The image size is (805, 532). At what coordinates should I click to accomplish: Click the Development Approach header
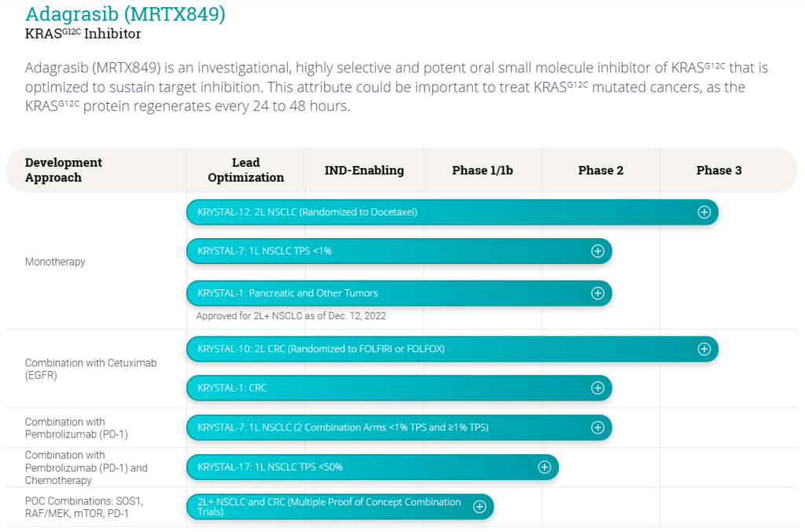click(63, 170)
